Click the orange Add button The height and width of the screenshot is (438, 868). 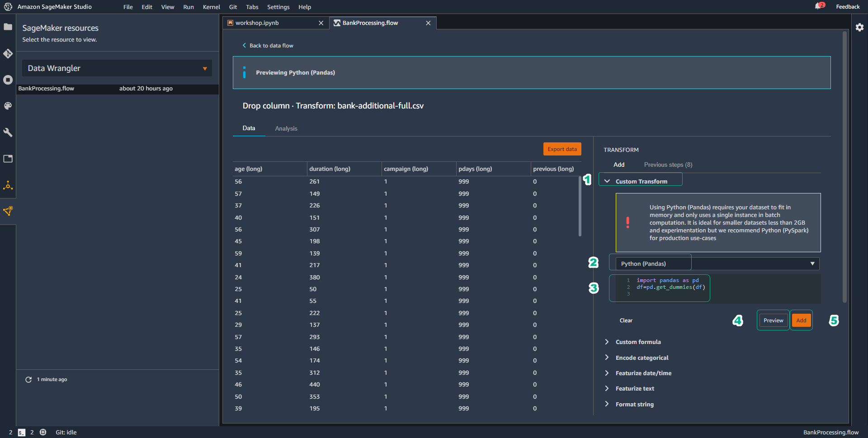point(801,320)
